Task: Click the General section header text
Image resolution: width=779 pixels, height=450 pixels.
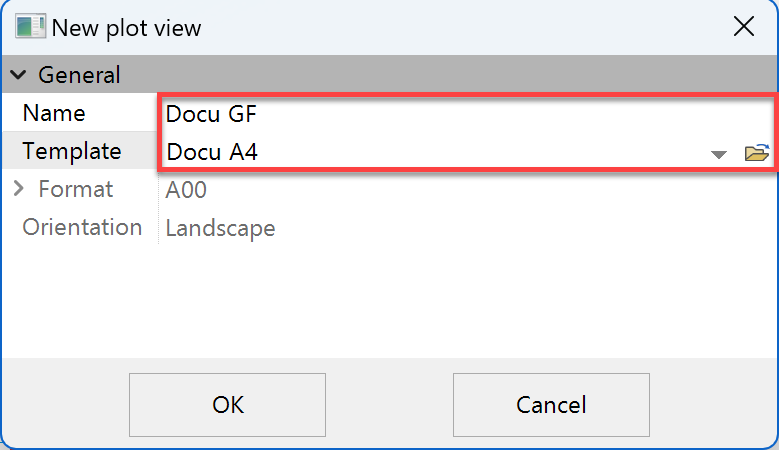Action: point(79,75)
